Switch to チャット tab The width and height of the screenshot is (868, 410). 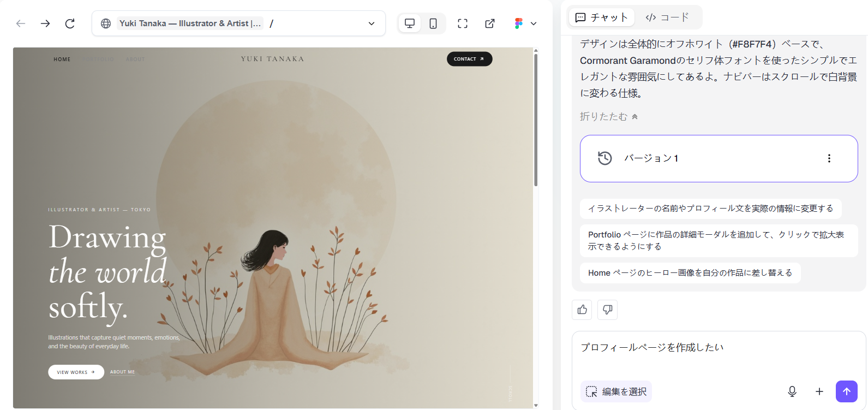pyautogui.click(x=602, y=17)
